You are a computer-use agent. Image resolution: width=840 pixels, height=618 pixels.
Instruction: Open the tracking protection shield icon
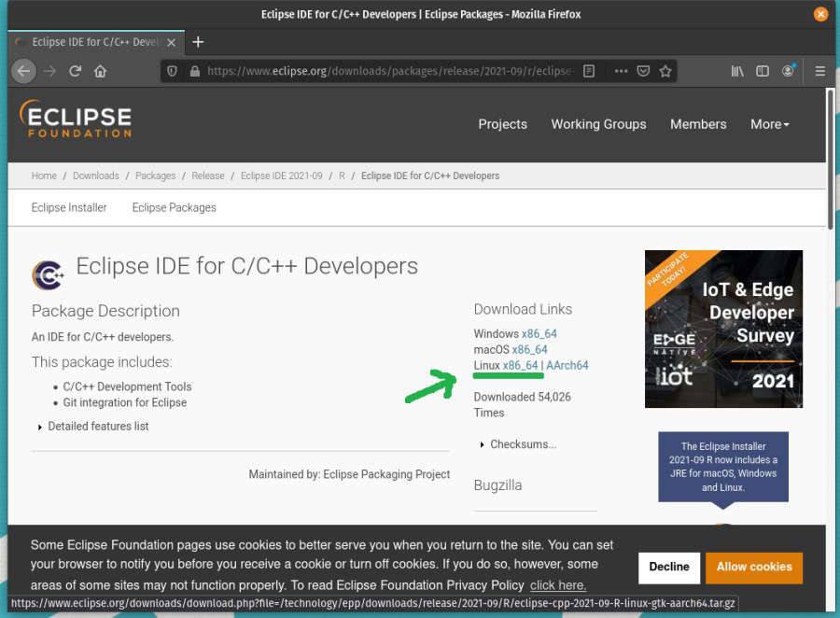172,71
